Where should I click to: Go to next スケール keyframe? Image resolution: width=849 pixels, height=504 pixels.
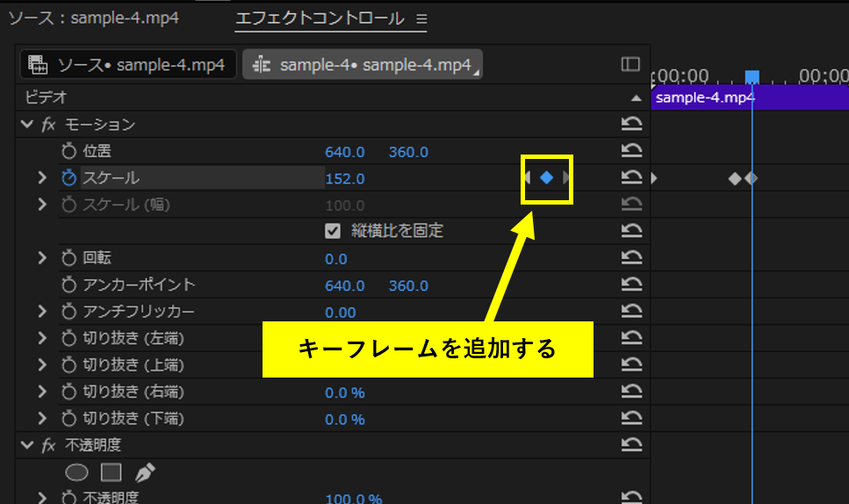coord(565,177)
